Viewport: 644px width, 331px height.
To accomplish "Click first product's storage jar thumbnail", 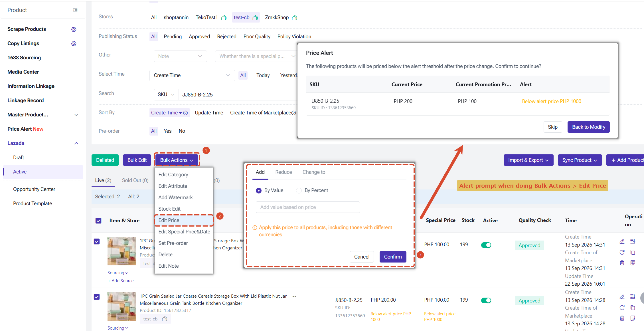I will (122, 251).
